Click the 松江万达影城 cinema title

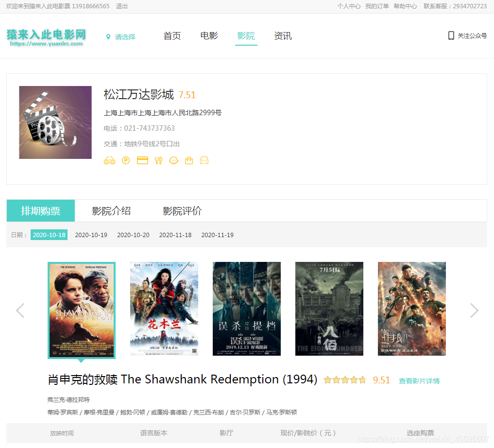[x=138, y=95]
